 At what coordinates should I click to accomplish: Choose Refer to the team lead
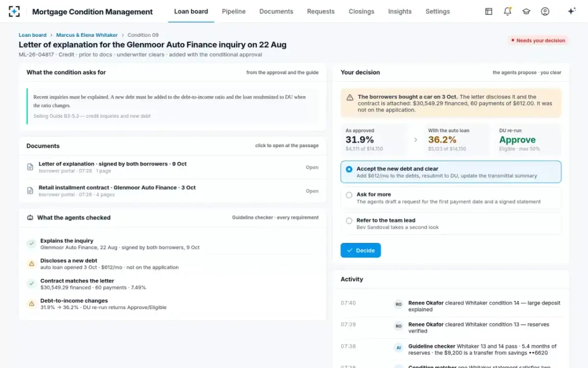(451, 224)
